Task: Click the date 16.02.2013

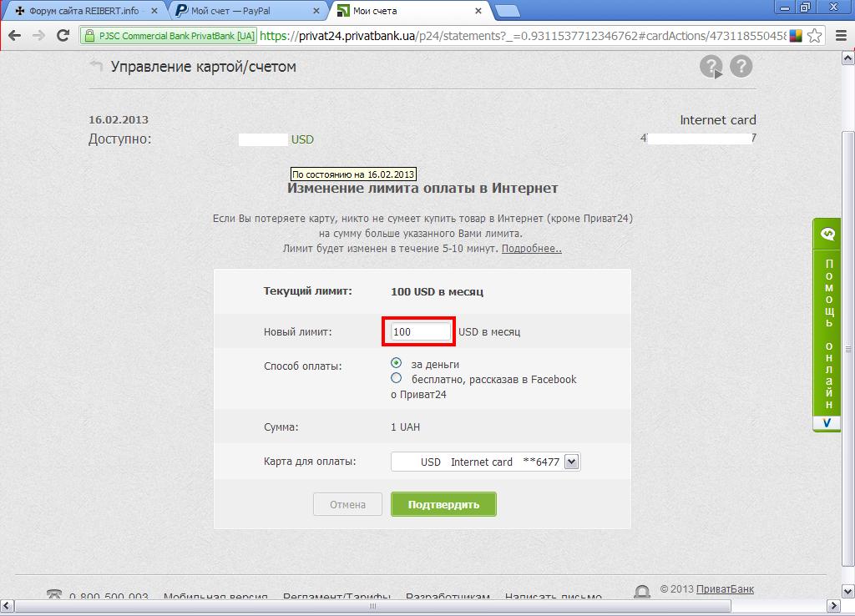Action: [x=119, y=120]
